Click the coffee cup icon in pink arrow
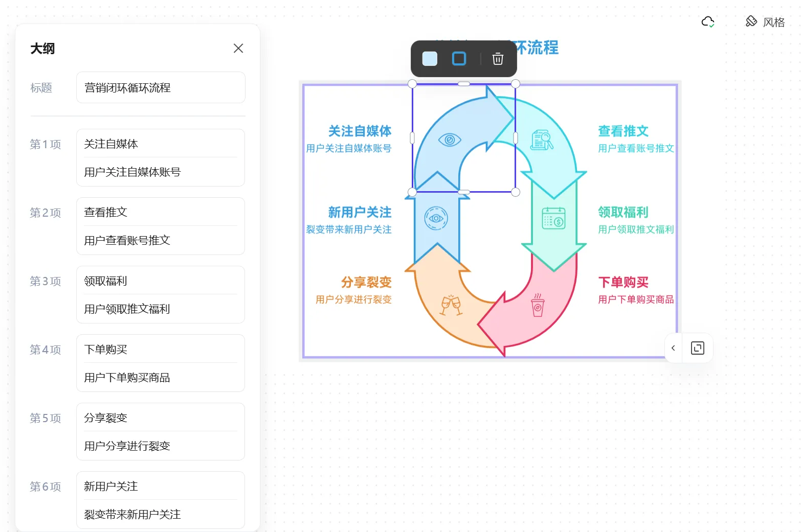The height and width of the screenshot is (532, 801). (x=538, y=306)
